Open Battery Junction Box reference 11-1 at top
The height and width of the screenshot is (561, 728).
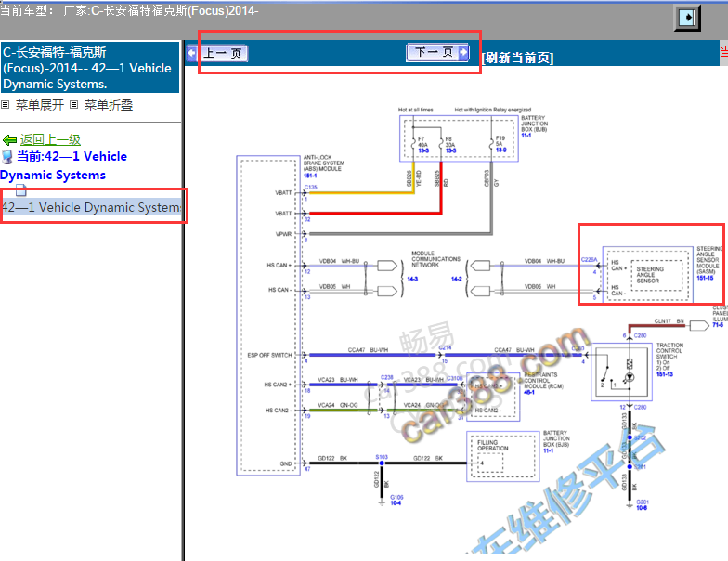[x=526, y=136]
